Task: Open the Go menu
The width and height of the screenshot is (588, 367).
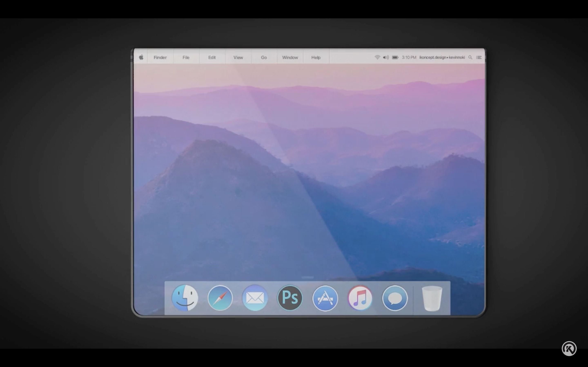Action: click(x=264, y=57)
